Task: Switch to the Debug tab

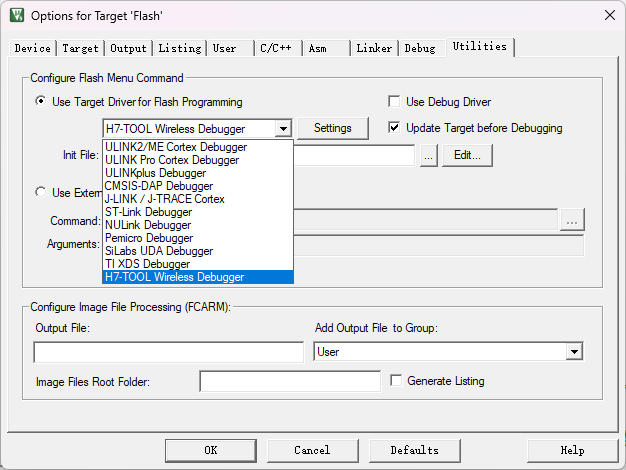Action: (x=422, y=48)
